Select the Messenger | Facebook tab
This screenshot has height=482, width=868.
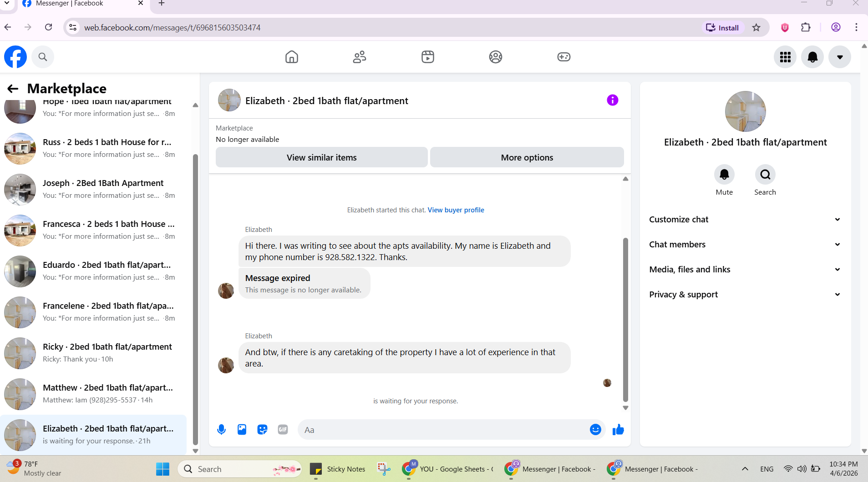83,4
